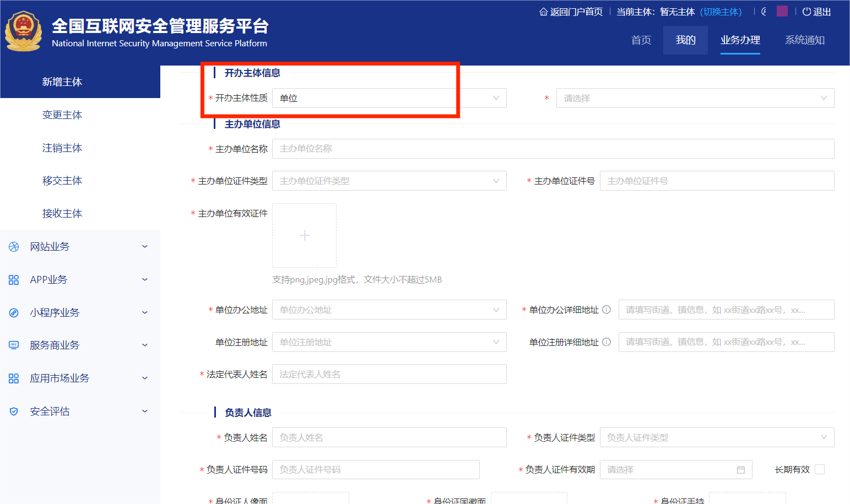Switch to the 首页 tab

pos(641,40)
